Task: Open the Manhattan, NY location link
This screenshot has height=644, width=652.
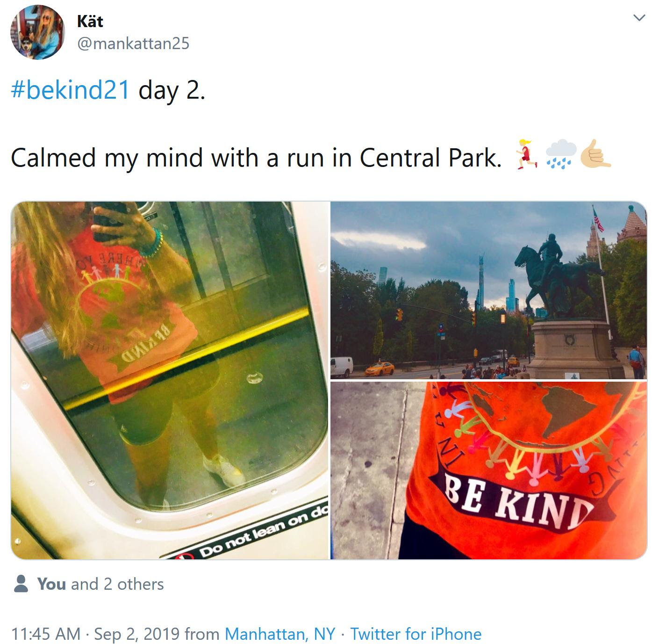Action: click(x=280, y=634)
